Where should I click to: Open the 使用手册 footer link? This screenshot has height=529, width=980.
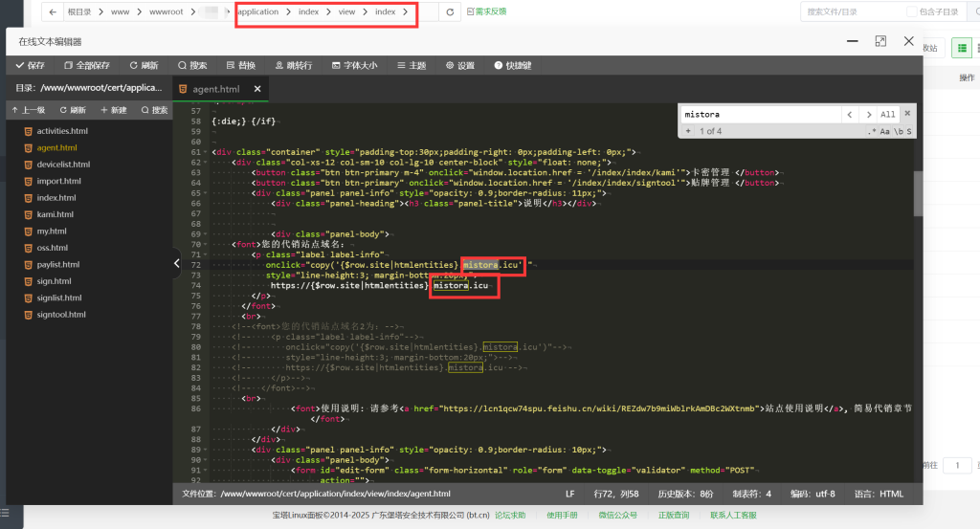[x=562, y=516]
